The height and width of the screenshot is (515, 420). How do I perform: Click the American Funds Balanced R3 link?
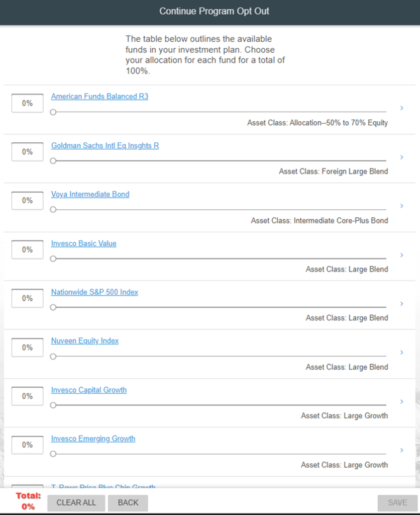(x=99, y=97)
